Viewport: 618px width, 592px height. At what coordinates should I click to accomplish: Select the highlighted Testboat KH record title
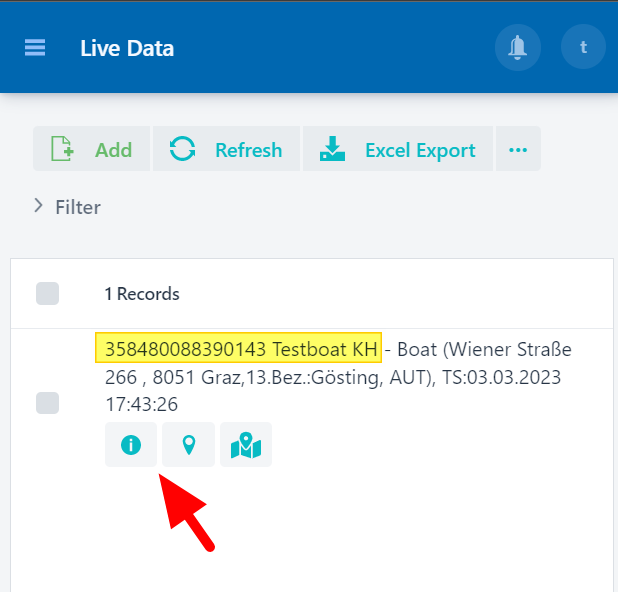click(x=238, y=349)
